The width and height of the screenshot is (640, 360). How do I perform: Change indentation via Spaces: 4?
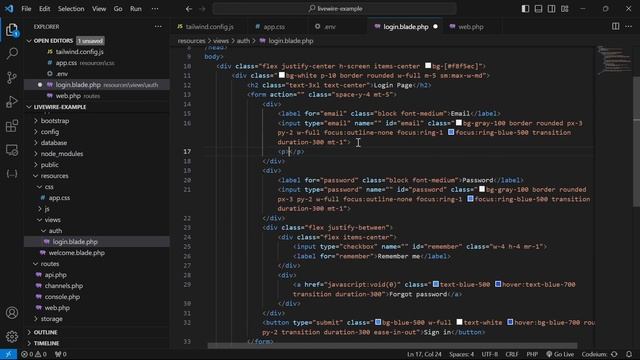(461, 354)
